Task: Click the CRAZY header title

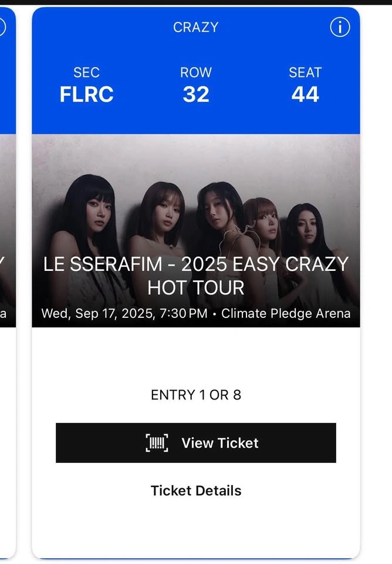Action: [x=195, y=27]
